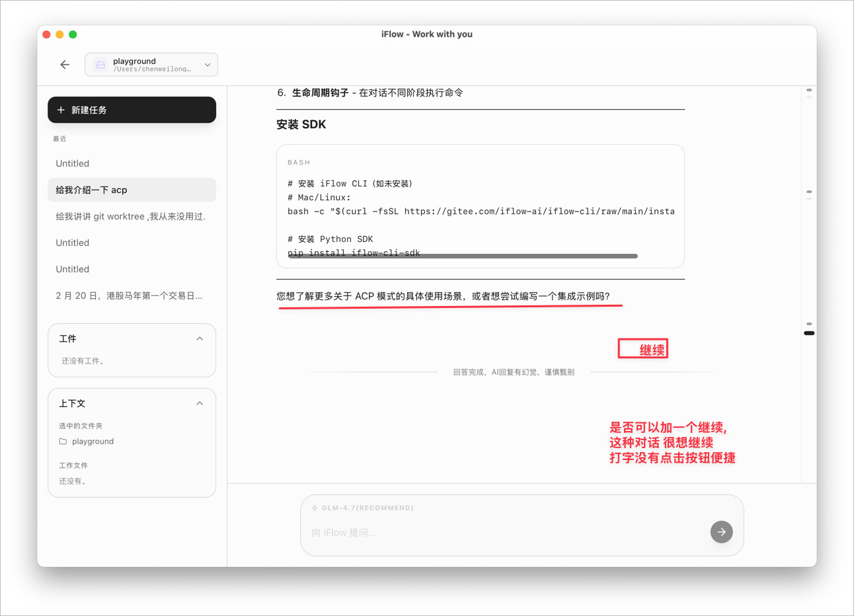This screenshot has width=854, height=616.
Task: Collapse the 工件 panel
Action: click(x=200, y=338)
